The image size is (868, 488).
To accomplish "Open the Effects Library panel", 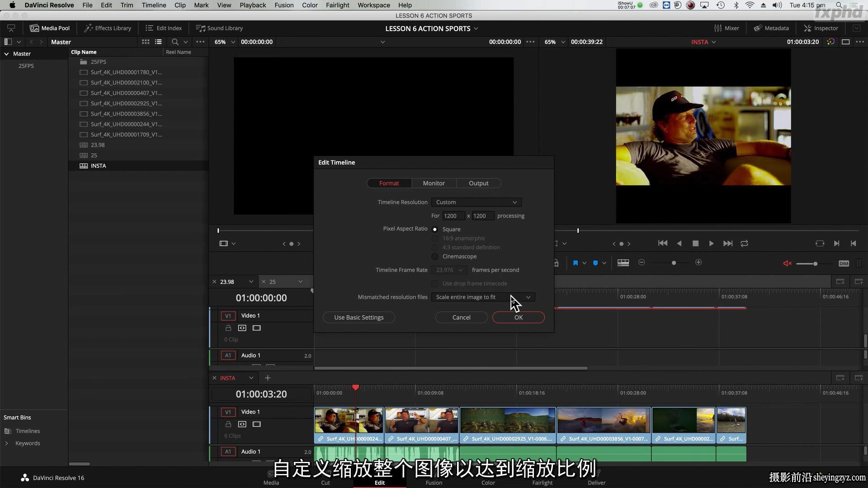I will point(108,28).
